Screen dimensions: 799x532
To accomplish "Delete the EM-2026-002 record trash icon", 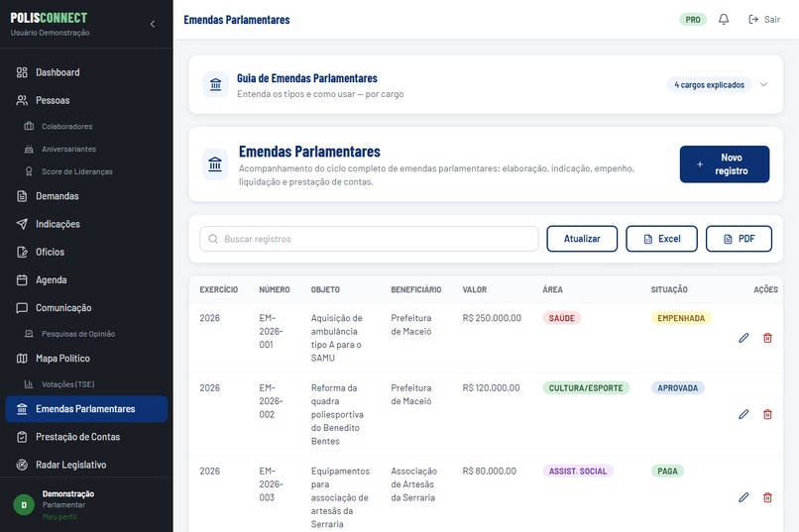I will [x=767, y=414].
